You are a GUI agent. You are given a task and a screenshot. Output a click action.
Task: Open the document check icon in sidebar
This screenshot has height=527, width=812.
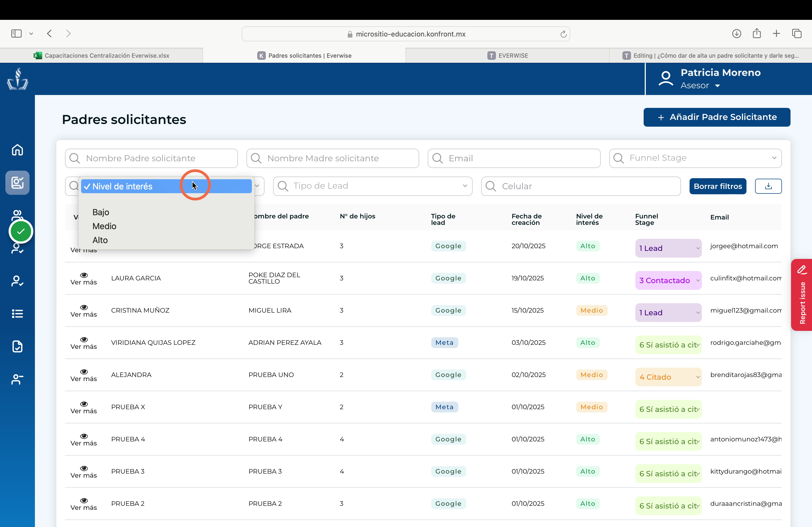coord(17,346)
